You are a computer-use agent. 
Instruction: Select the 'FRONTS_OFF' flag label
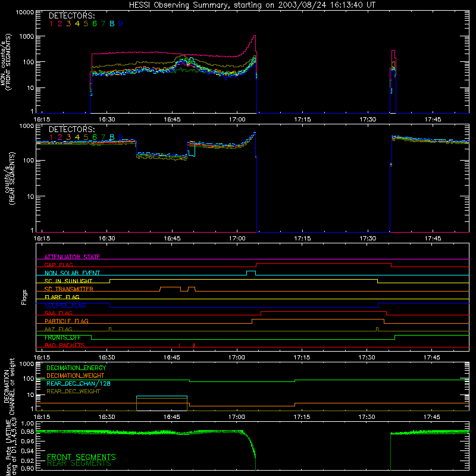point(62,337)
